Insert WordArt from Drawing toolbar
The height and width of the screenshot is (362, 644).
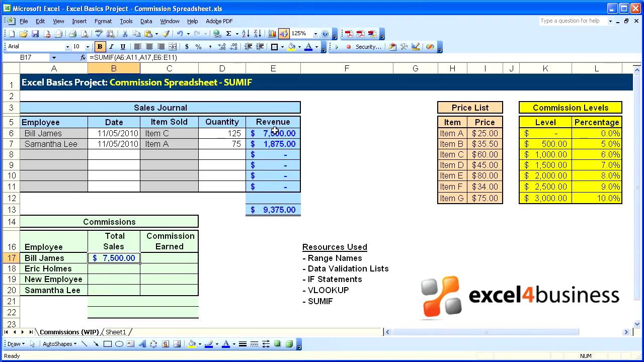coord(142,344)
